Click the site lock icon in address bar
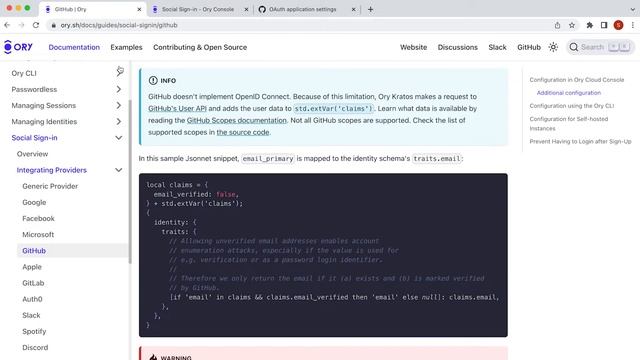Viewport: 640px width, 360px height. 53,25
